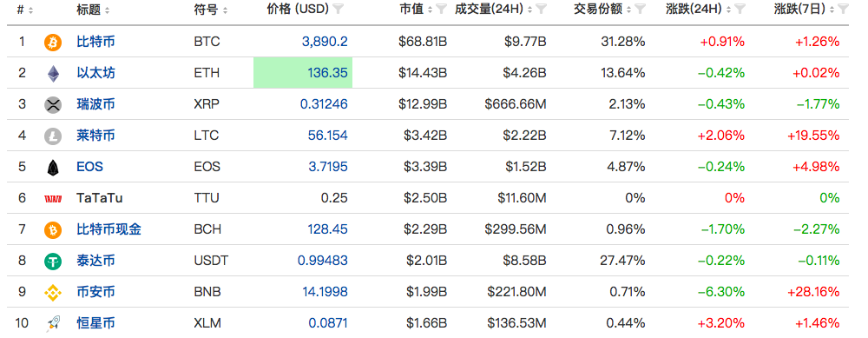
Task: Click the XLM price 0.0871
Action: pyautogui.click(x=328, y=323)
